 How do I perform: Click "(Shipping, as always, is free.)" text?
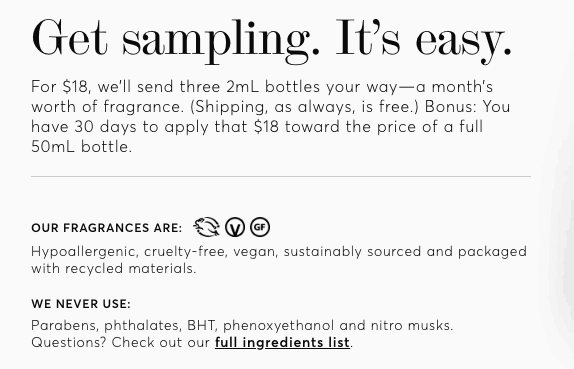pyautogui.click(x=304, y=107)
